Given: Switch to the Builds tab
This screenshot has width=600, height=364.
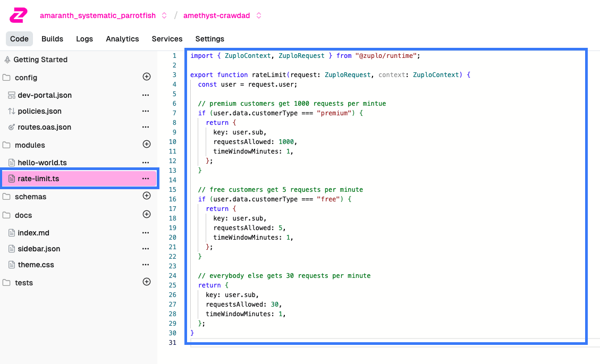Looking at the screenshot, I should click(x=52, y=39).
